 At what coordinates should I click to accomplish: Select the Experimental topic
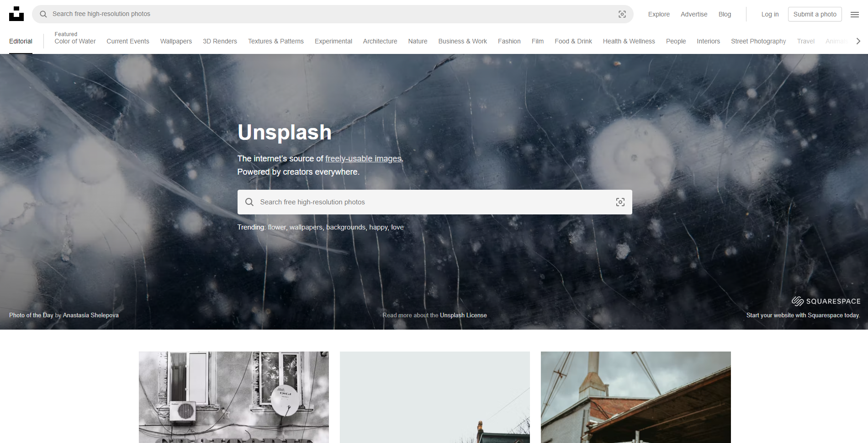coord(333,41)
